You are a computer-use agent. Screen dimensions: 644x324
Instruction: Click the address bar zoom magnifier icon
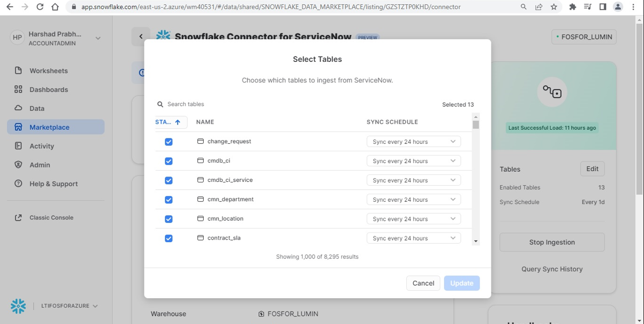point(524,7)
